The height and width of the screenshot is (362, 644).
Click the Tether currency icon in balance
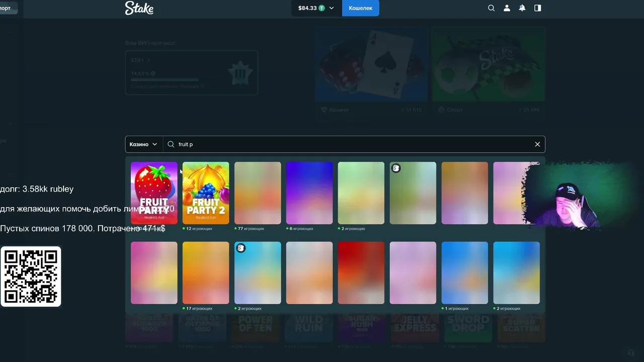pos(322,8)
